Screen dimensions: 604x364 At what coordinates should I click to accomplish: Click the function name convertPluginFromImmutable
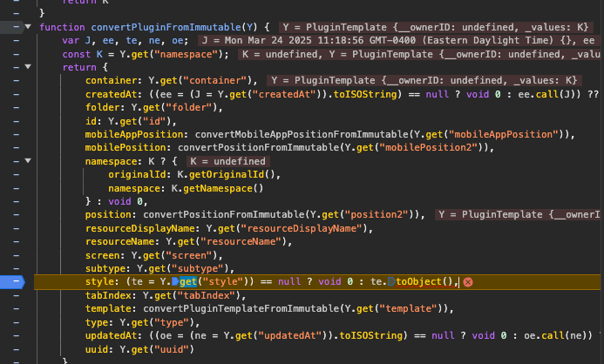(166, 27)
